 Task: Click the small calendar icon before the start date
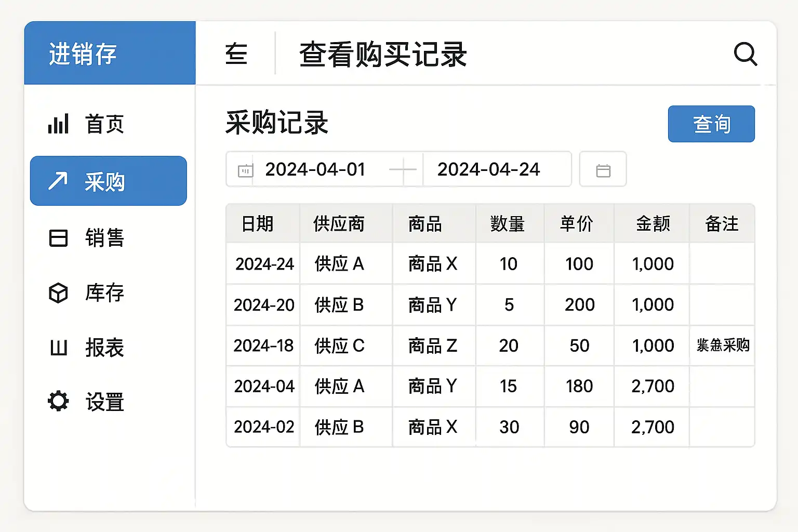coord(245,170)
